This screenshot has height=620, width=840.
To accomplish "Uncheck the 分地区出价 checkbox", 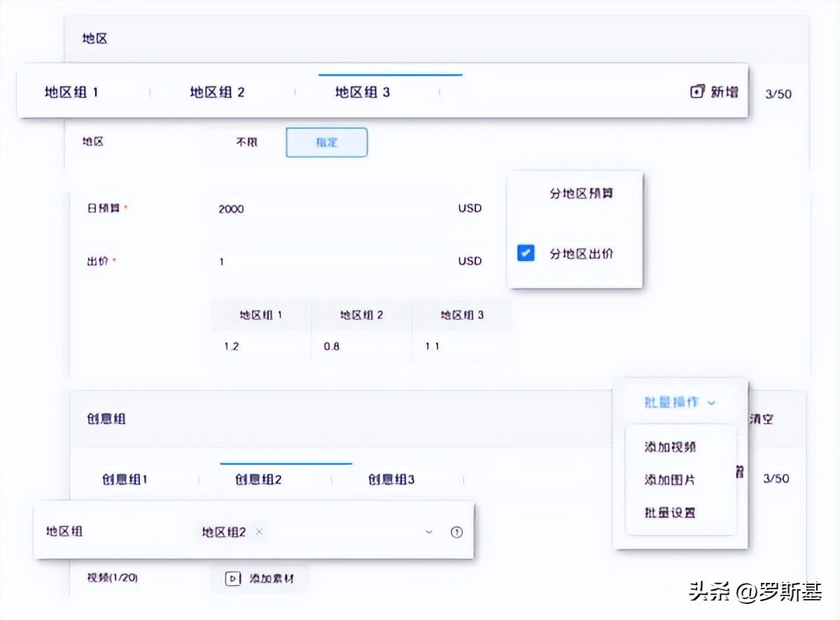I will point(526,253).
